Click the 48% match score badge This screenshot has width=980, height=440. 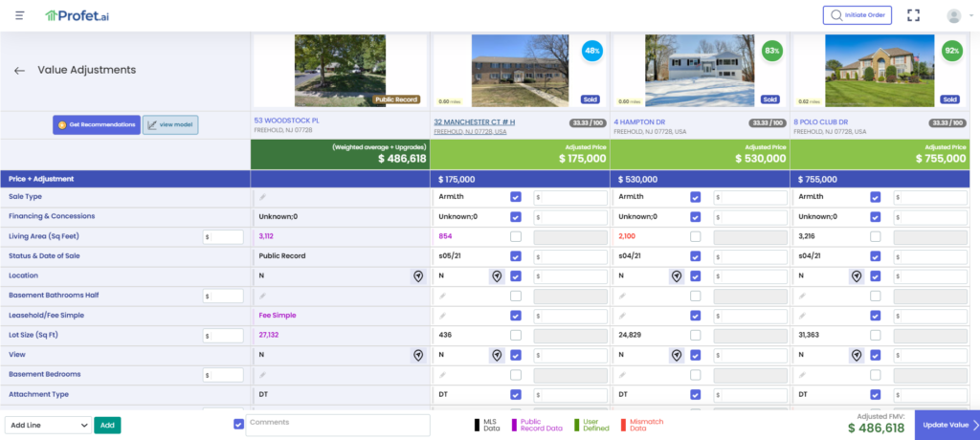pyautogui.click(x=592, y=51)
